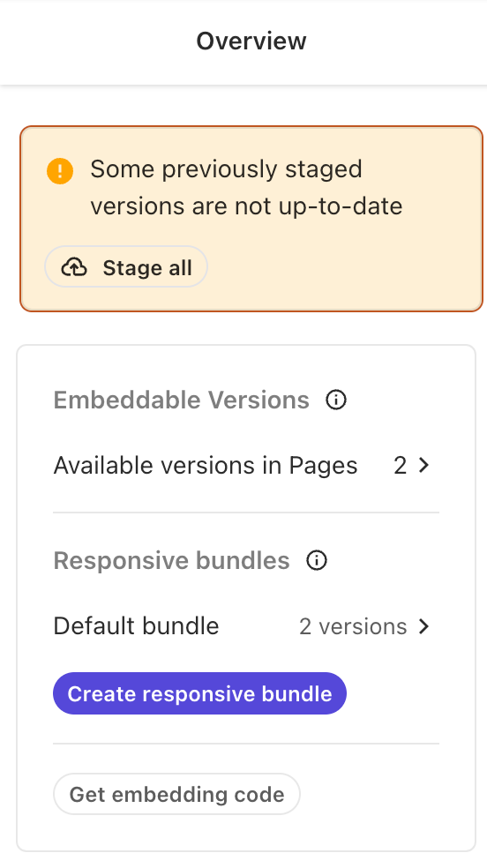Click the orange warning banner background
This screenshot has width=487, height=868.
(251, 219)
